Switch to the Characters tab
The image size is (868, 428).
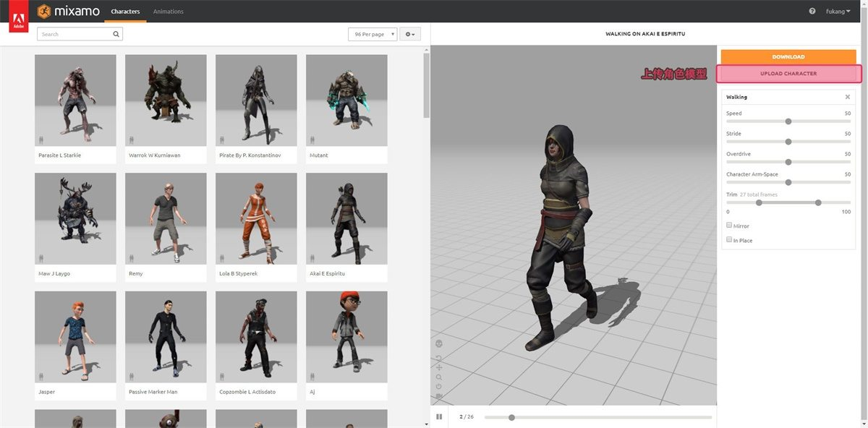point(126,12)
